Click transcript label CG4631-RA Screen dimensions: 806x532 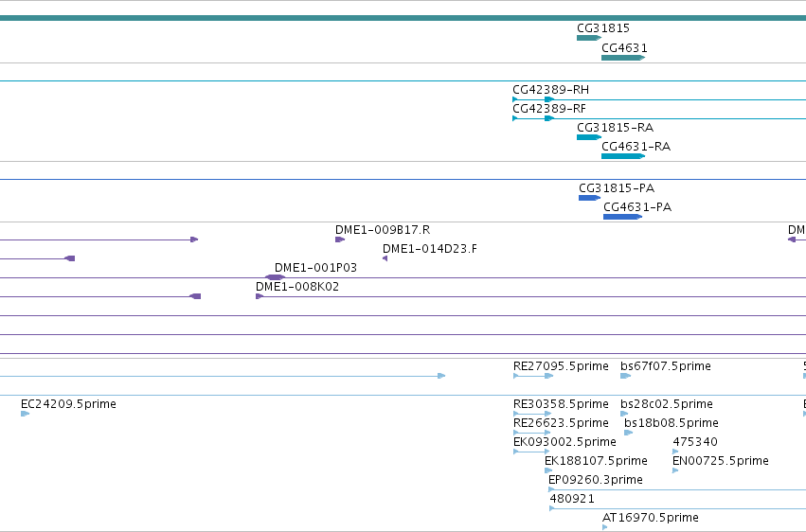(x=636, y=147)
